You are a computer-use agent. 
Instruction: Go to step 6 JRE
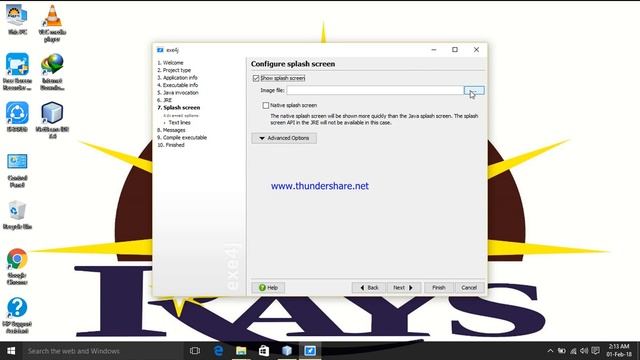(164, 100)
